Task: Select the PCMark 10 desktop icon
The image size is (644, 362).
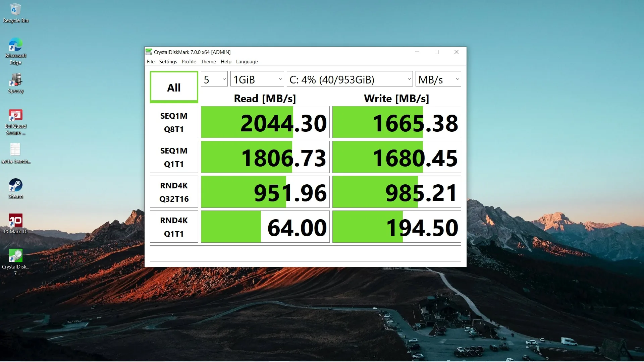Action: click(15, 224)
